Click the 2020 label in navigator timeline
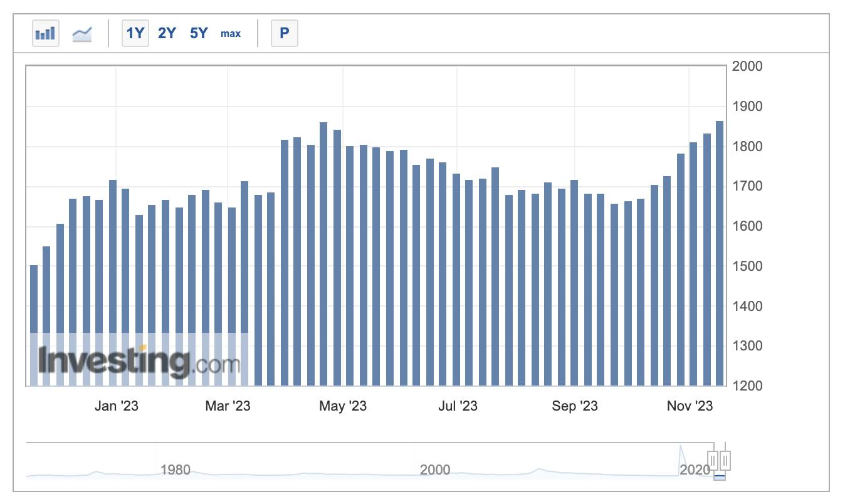The width and height of the screenshot is (845, 504). click(x=695, y=470)
